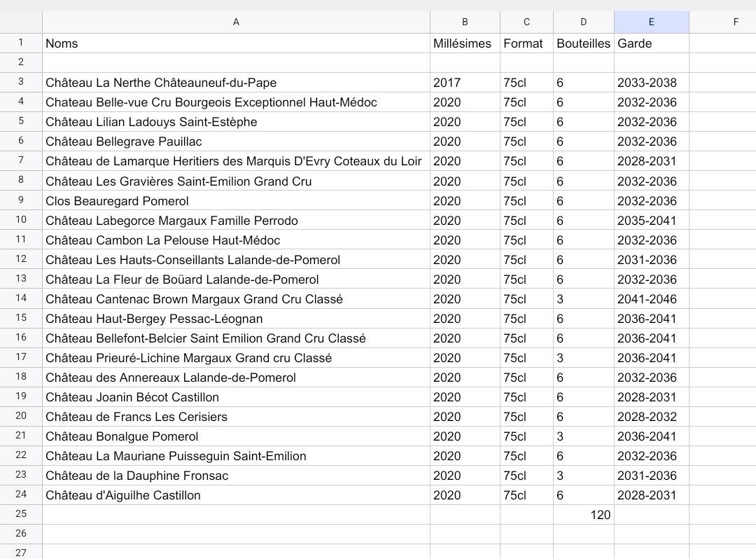Click garde value '2041-2046'
Viewport: 756px width, 559px height.
[652, 299]
